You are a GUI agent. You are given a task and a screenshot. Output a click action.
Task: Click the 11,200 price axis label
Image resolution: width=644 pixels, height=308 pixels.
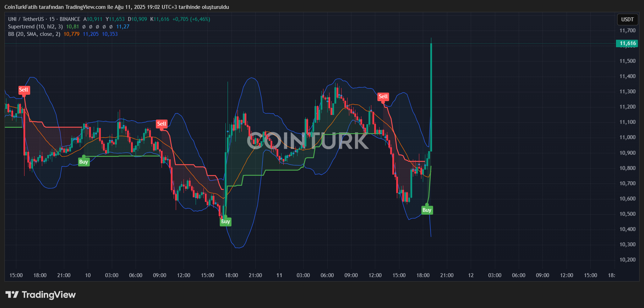[628, 107]
